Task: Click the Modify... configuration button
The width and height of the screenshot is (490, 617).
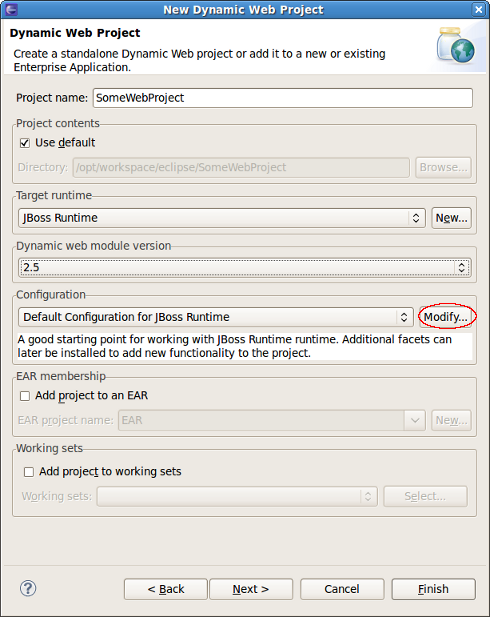Action: 446,317
